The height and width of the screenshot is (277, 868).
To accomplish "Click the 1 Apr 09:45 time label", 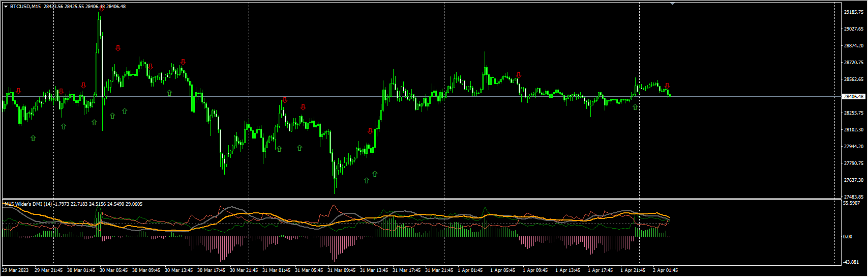I will (x=535, y=270).
